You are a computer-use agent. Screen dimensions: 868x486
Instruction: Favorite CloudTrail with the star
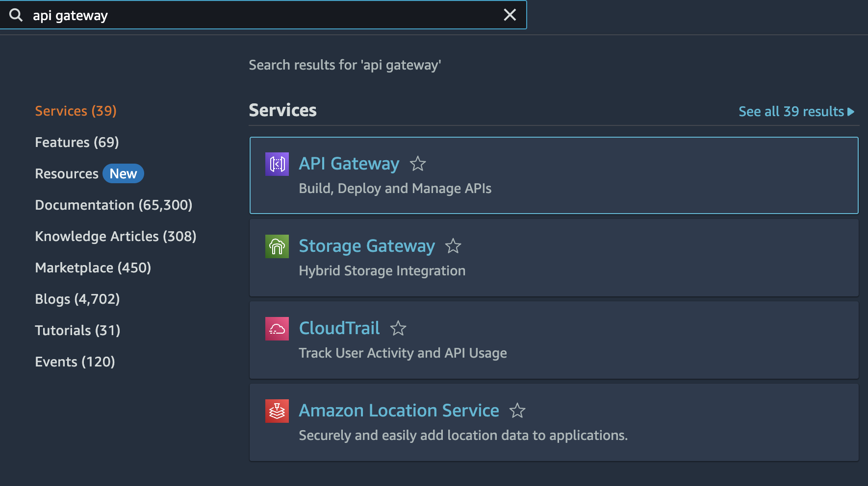click(x=398, y=328)
